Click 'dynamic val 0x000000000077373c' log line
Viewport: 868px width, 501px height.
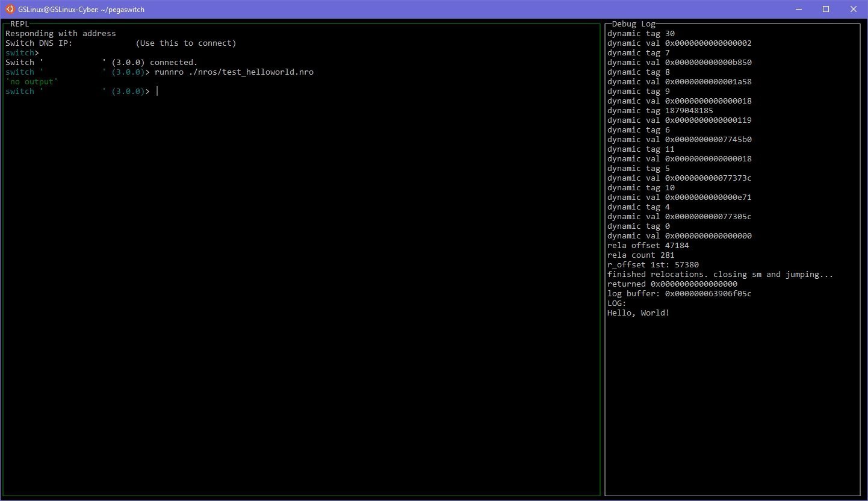click(x=680, y=178)
